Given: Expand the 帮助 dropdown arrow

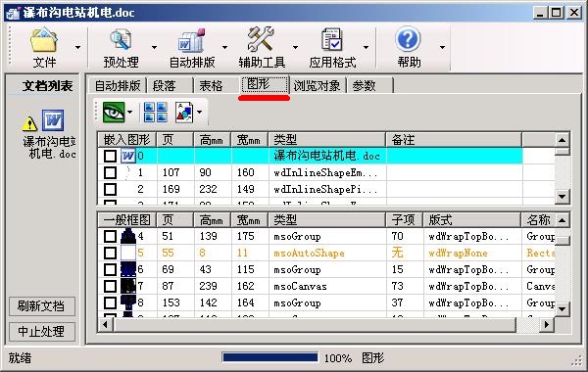Looking at the screenshot, I should [x=443, y=48].
